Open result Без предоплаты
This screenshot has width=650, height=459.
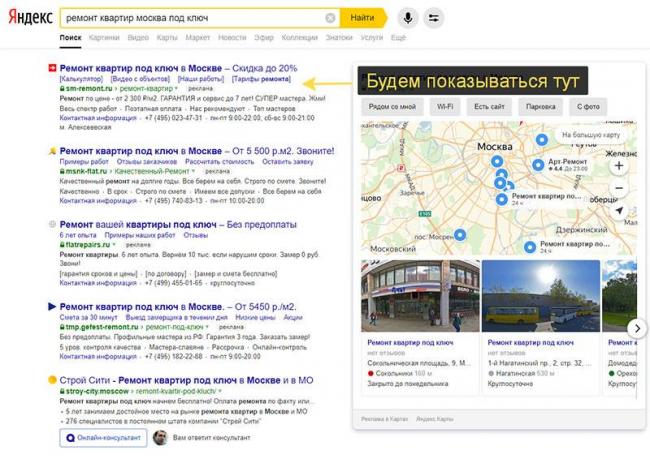tap(178, 224)
